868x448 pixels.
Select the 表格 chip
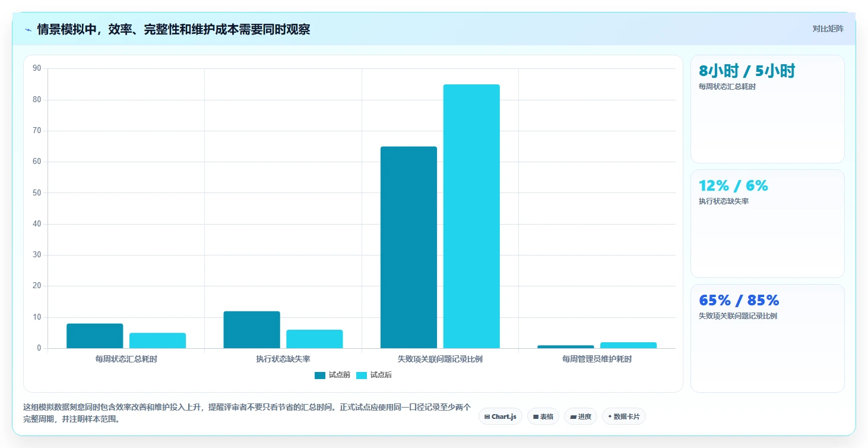[543, 417]
